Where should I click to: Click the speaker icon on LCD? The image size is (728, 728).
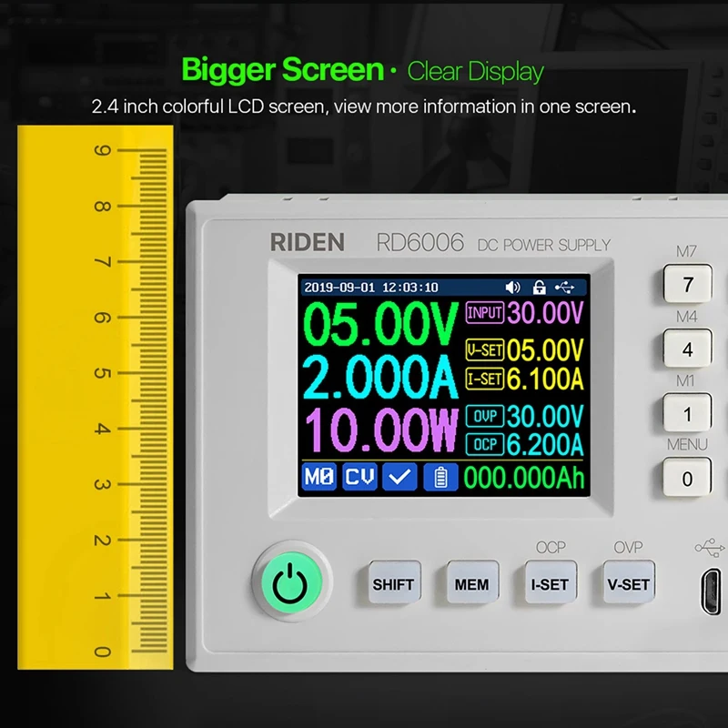coord(513,288)
